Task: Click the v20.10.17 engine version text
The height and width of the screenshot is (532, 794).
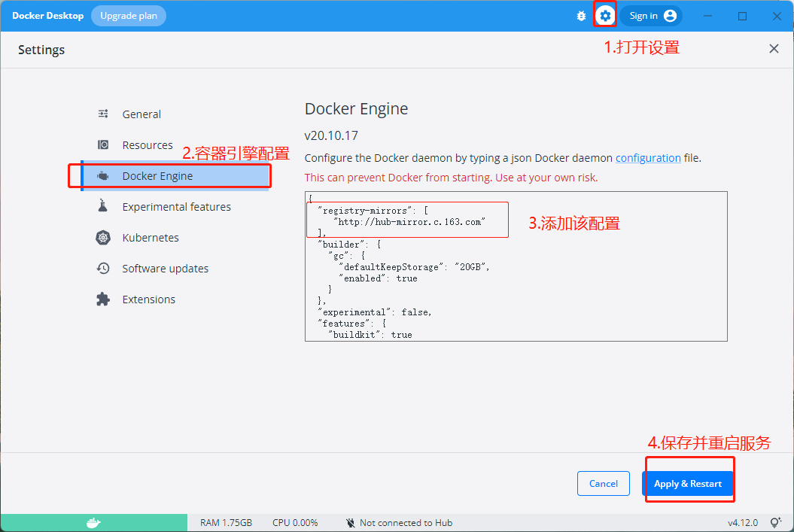Action: click(x=331, y=135)
